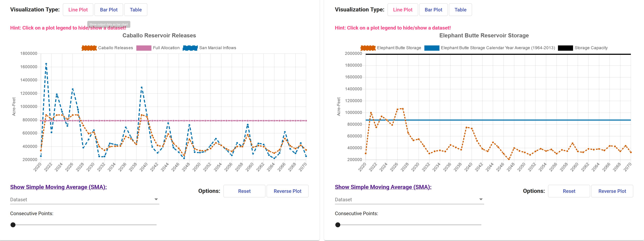Reset the Caballo Reservoir Releases plot

(244, 191)
